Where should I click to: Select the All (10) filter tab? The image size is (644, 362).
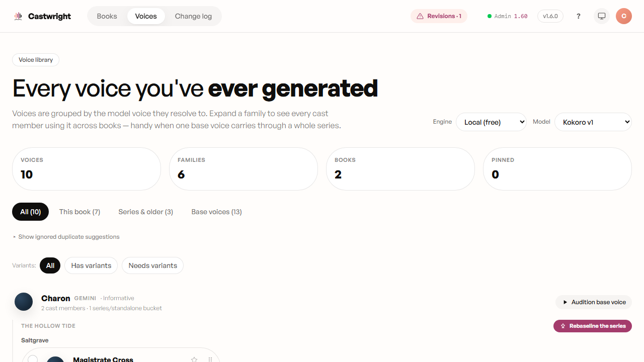(x=30, y=212)
